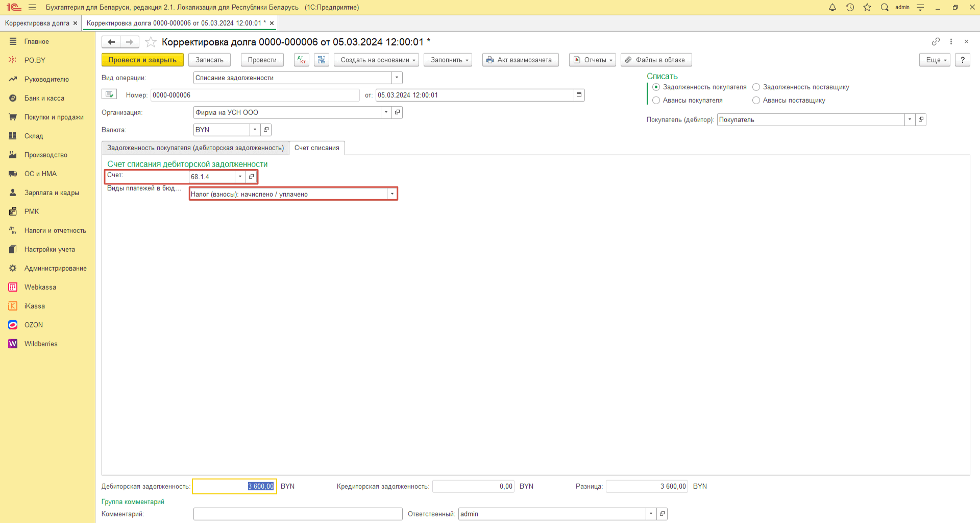This screenshot has height=523, width=980.
Task: Expand Виды платежей в бюджет dropdown
Action: coord(392,194)
